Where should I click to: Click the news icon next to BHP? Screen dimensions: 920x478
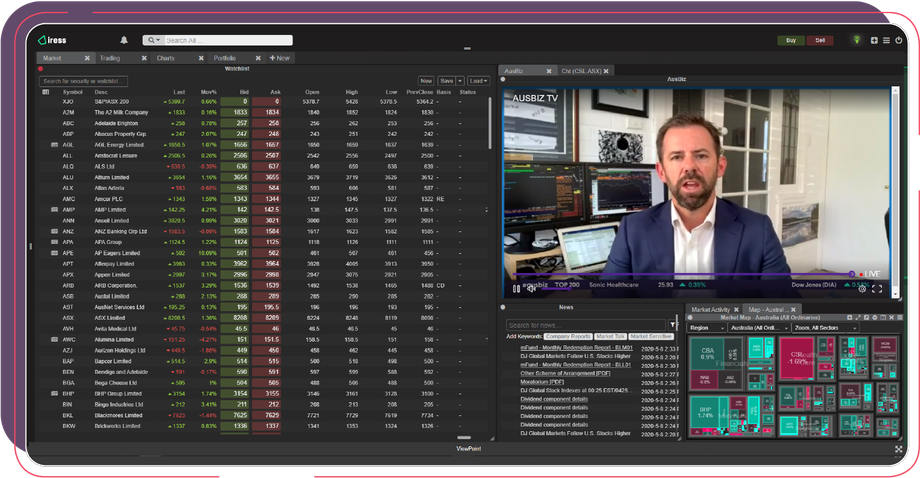55,394
